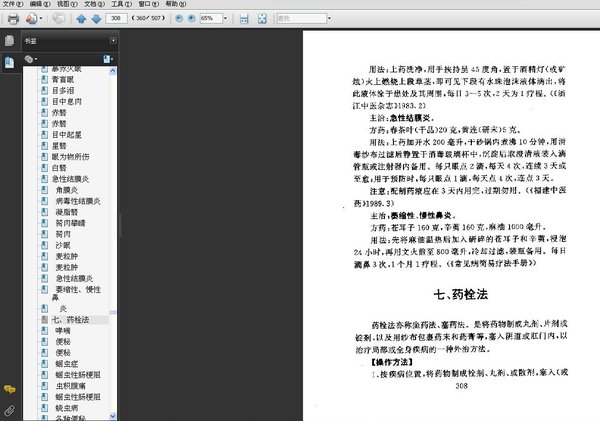Select the 胬肉攀睛 bookmark

tap(71, 223)
